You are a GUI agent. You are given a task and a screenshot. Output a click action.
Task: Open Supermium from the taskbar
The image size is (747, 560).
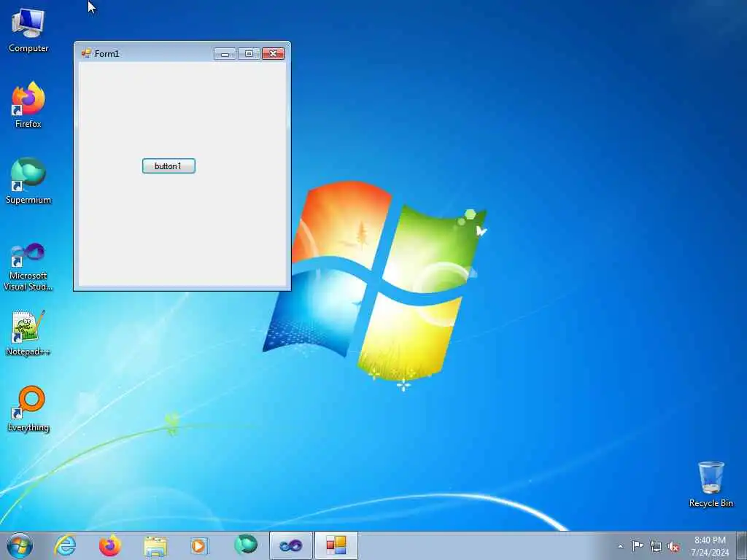(246, 545)
